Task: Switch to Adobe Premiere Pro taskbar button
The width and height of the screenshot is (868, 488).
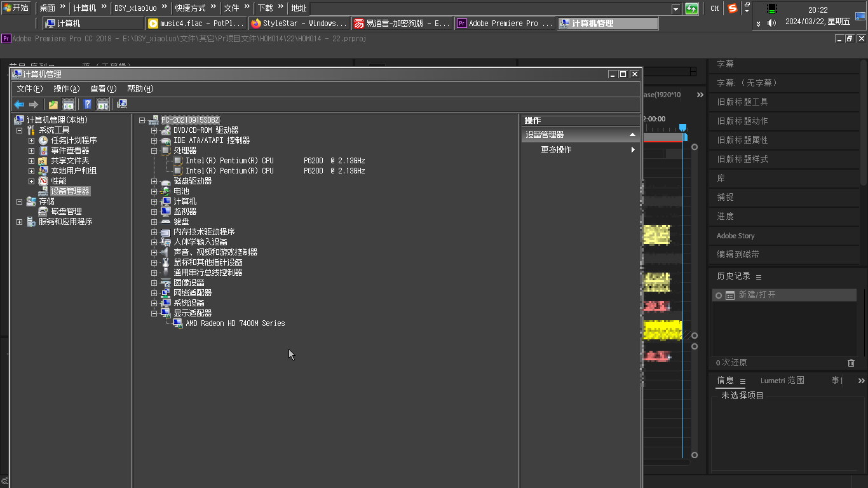Action: [505, 24]
